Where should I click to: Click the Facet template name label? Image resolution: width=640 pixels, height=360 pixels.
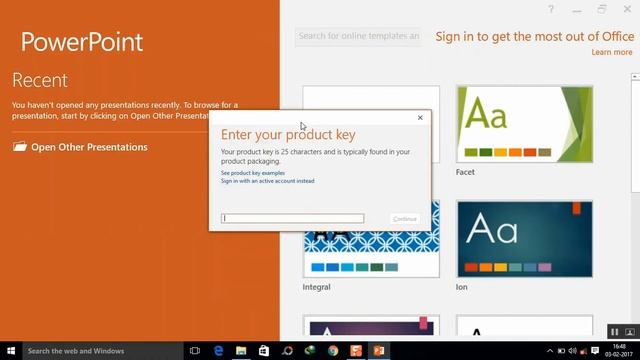click(465, 172)
